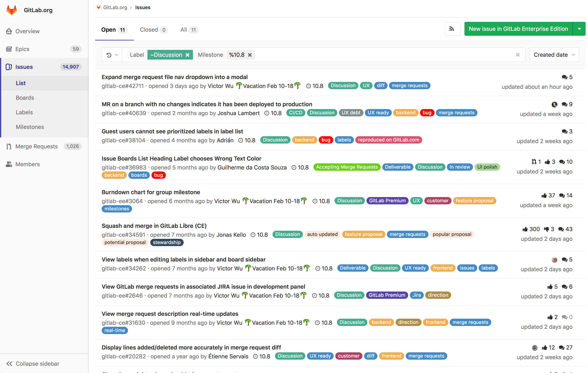Screen dimensions: 588x373
Task: Remove the Discussion label filter
Action: (x=187, y=55)
